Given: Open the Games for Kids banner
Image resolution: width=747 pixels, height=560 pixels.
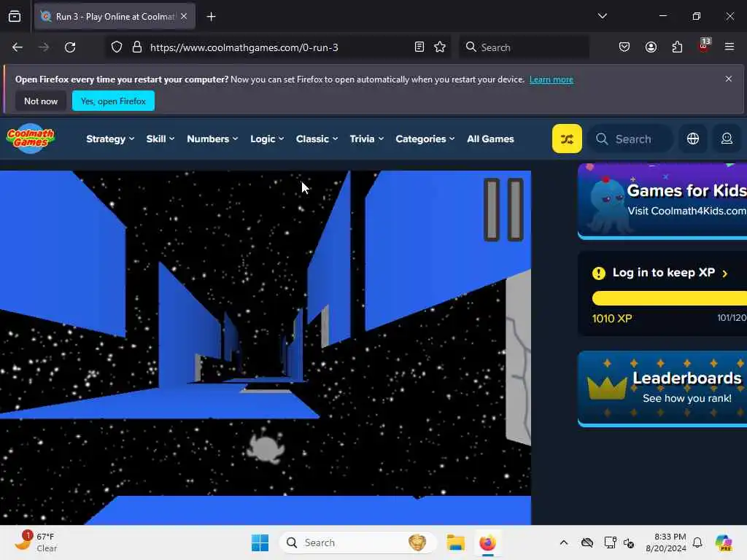Looking at the screenshot, I should (x=662, y=201).
